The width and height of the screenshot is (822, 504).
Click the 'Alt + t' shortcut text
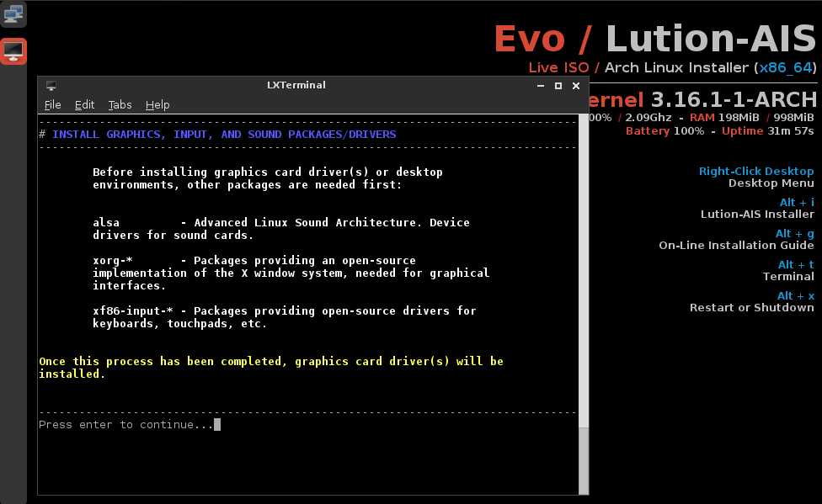[x=796, y=264]
